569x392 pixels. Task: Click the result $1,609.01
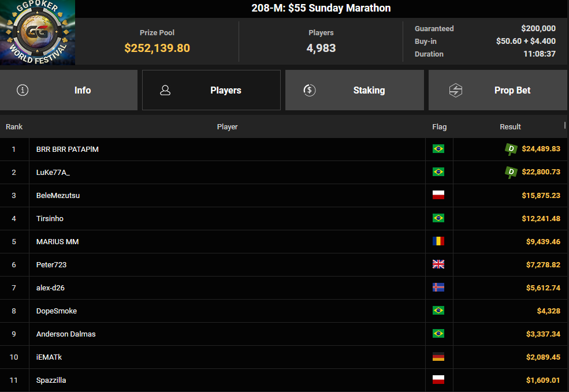(543, 380)
